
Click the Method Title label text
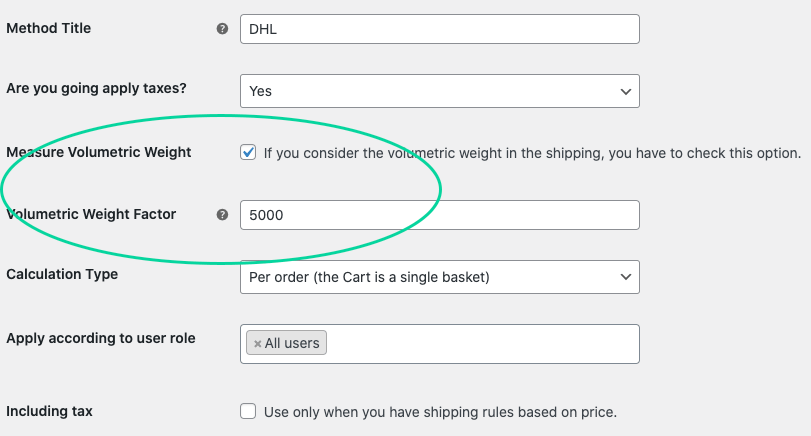pyautogui.click(x=49, y=28)
